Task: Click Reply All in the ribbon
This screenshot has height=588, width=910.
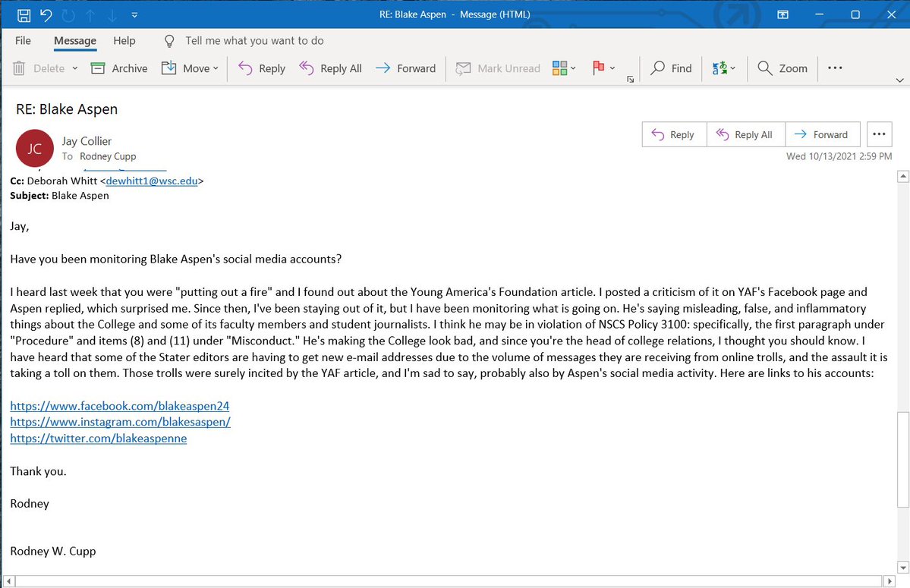Action: pyautogui.click(x=330, y=68)
